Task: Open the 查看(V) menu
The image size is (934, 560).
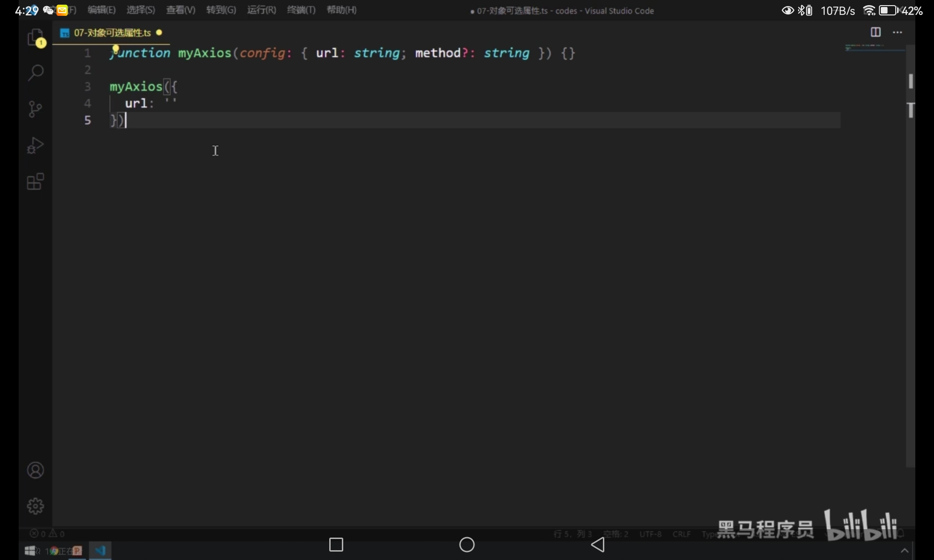Action: 181,10
